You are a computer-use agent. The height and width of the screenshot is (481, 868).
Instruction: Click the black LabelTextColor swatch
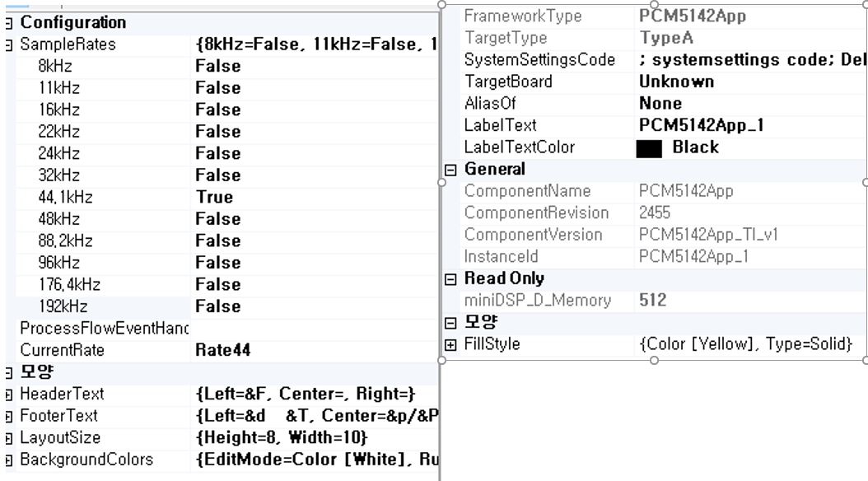649,148
